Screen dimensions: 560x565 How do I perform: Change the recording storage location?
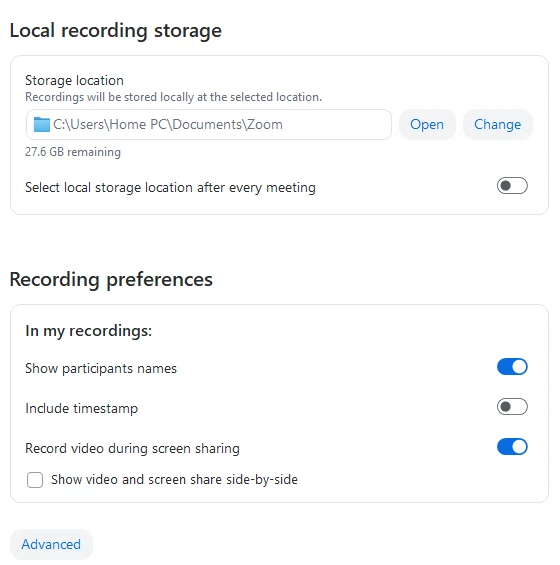(497, 125)
